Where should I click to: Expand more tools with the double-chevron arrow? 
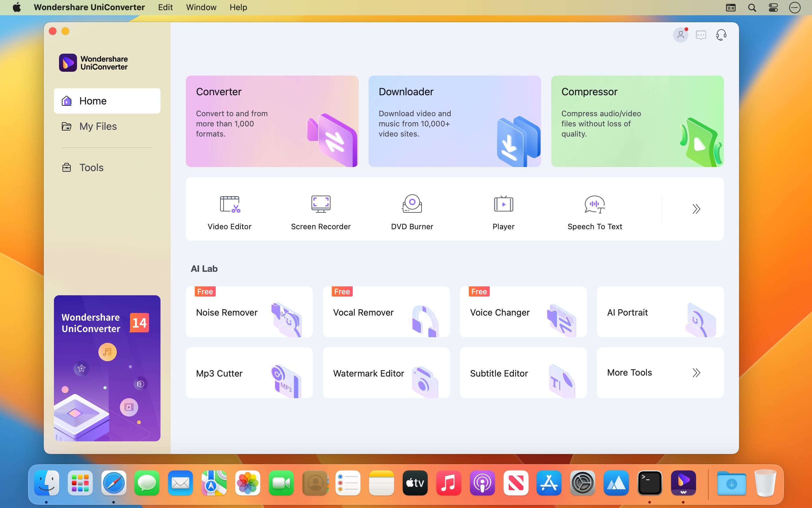pos(696,209)
